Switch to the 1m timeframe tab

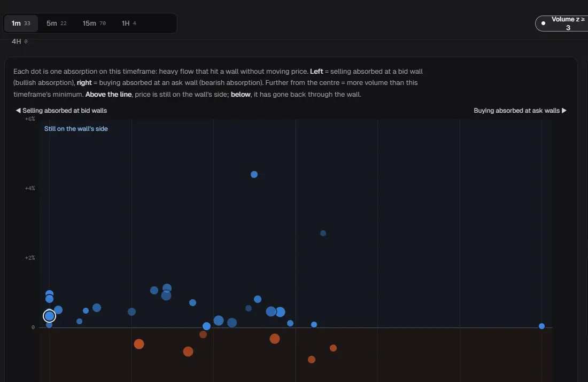click(x=21, y=24)
